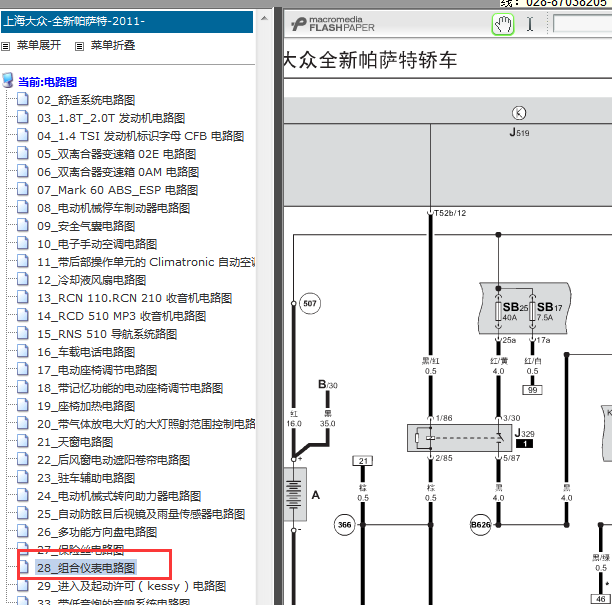This screenshot has width=612, height=605.
Task: Click the page icon beside 09_安全气囊电路图
Action: [23, 225]
